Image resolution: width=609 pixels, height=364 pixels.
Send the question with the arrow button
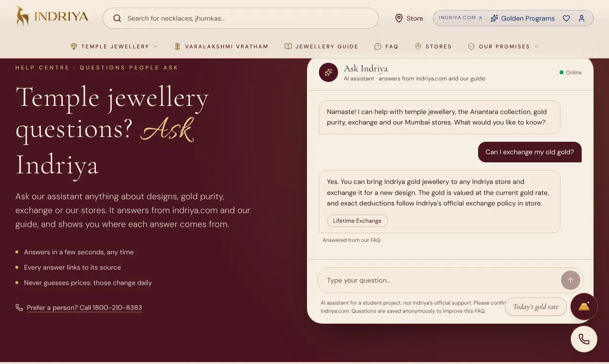coord(571,280)
